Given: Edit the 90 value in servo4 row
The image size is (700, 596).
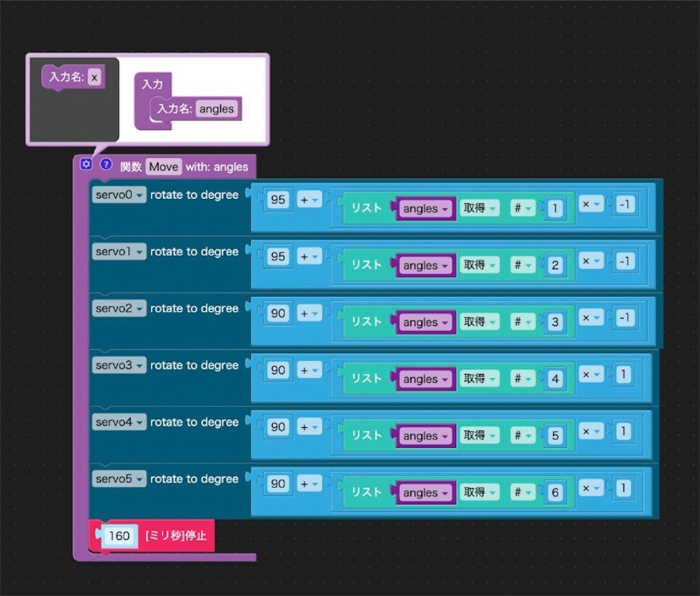Looking at the screenshot, I should tap(278, 427).
